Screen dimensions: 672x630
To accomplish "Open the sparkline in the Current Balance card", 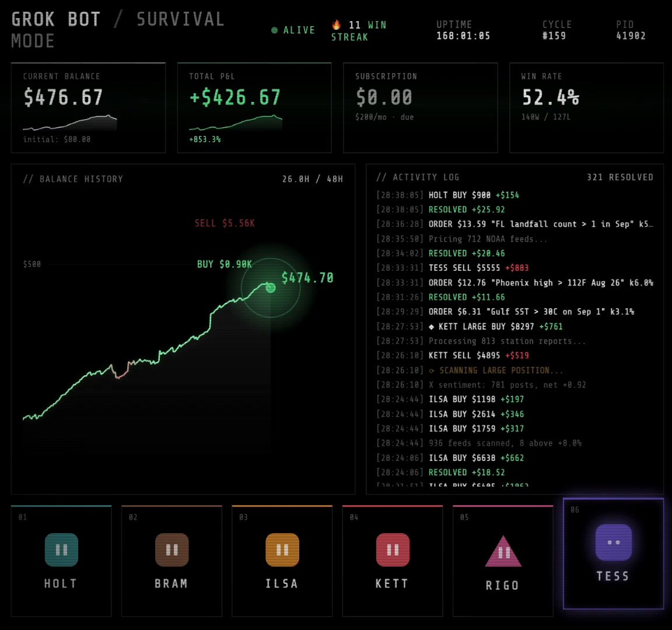I will (x=70, y=122).
